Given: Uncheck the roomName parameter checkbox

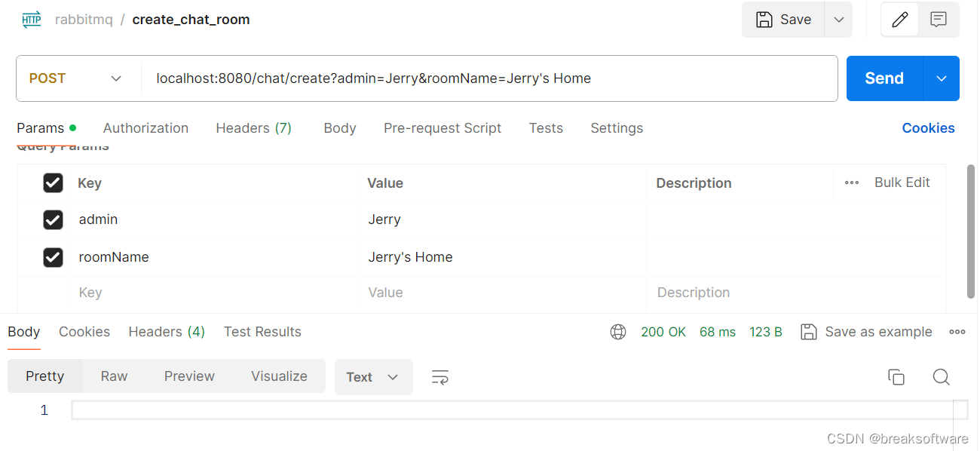Looking at the screenshot, I should [53, 257].
